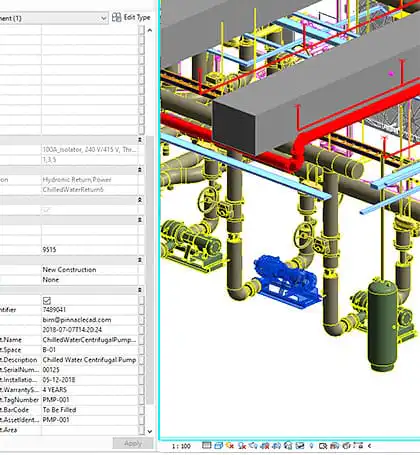Viewport: 420px width, 455px height.
Task: Click the To Be Filled barcode value
Action: tap(59, 410)
